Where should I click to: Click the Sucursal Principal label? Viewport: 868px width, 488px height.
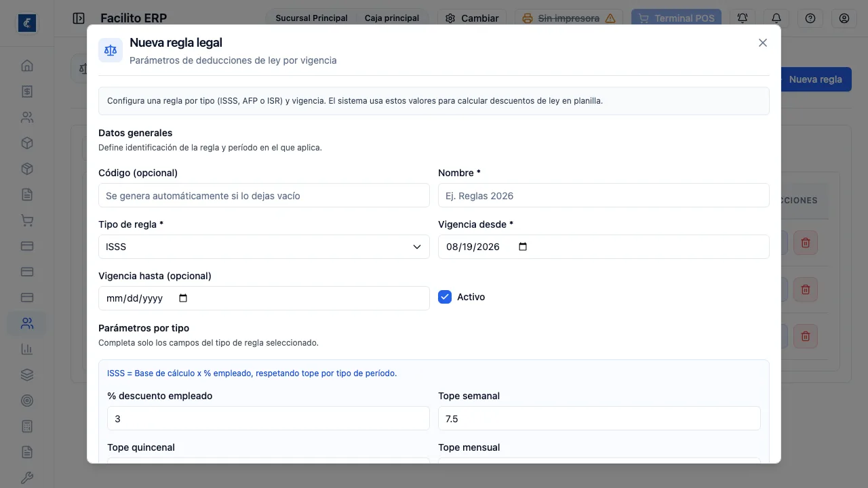pos(311,18)
